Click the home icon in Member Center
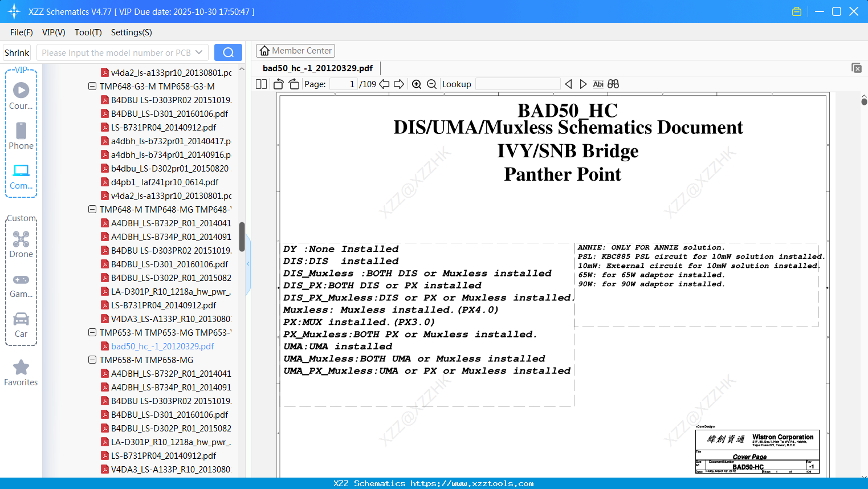 tap(264, 51)
